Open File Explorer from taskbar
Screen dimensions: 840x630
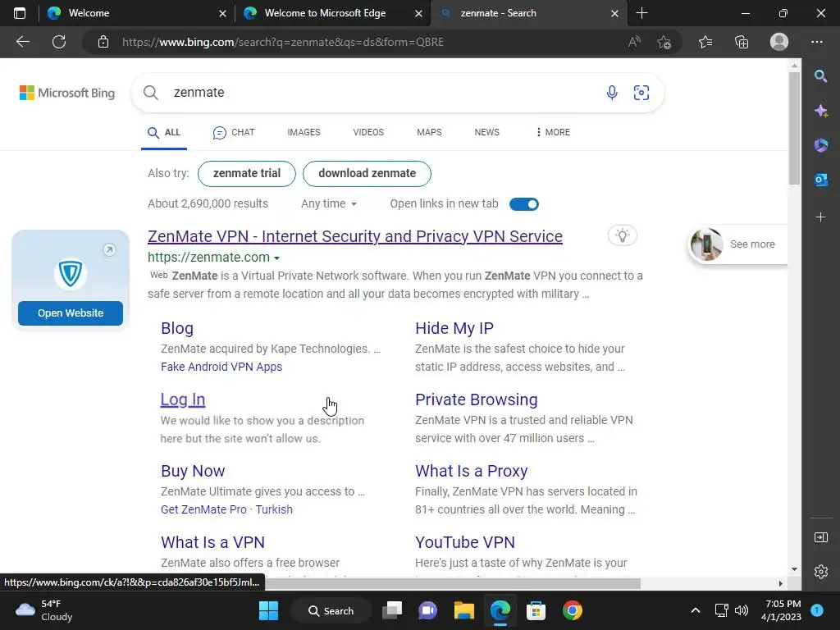(464, 610)
